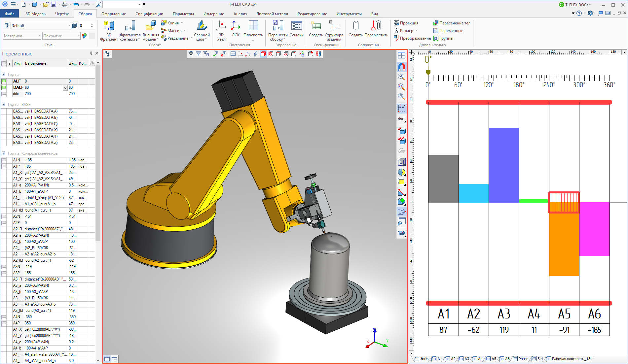Click the level stepper arrows field
This screenshot has width=628, height=364.
[87, 25]
